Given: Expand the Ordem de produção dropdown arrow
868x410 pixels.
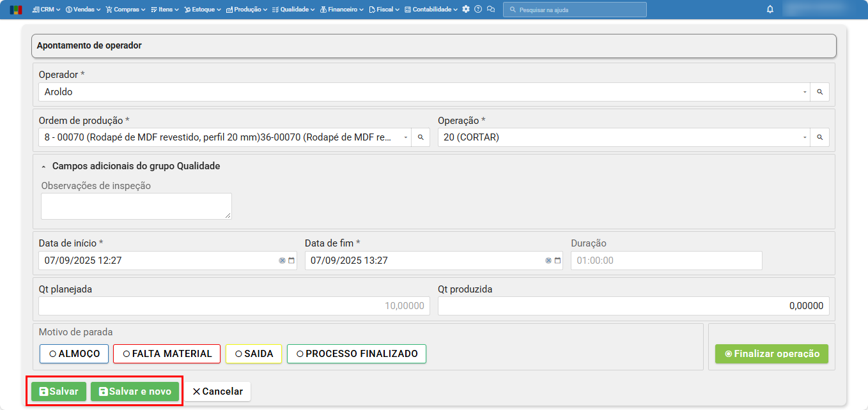Looking at the screenshot, I should coord(406,137).
